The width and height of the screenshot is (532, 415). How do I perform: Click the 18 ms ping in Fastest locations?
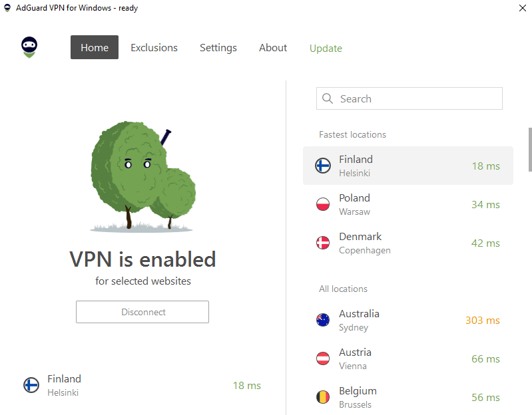[486, 166]
